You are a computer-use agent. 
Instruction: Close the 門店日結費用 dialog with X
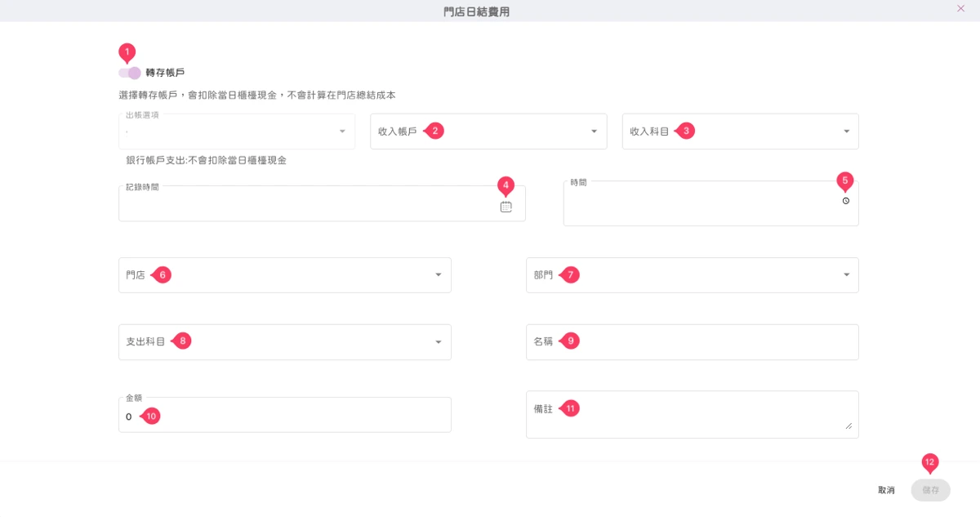pos(960,7)
